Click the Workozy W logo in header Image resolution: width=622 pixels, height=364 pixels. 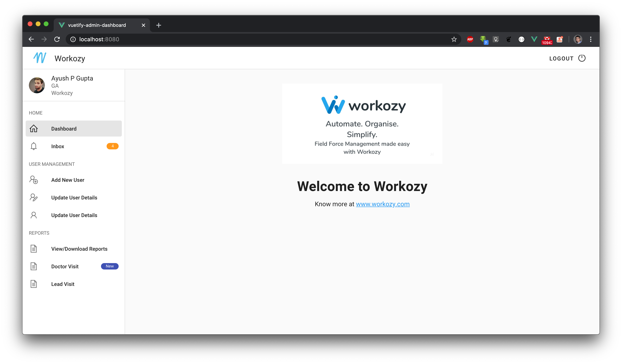tap(40, 58)
